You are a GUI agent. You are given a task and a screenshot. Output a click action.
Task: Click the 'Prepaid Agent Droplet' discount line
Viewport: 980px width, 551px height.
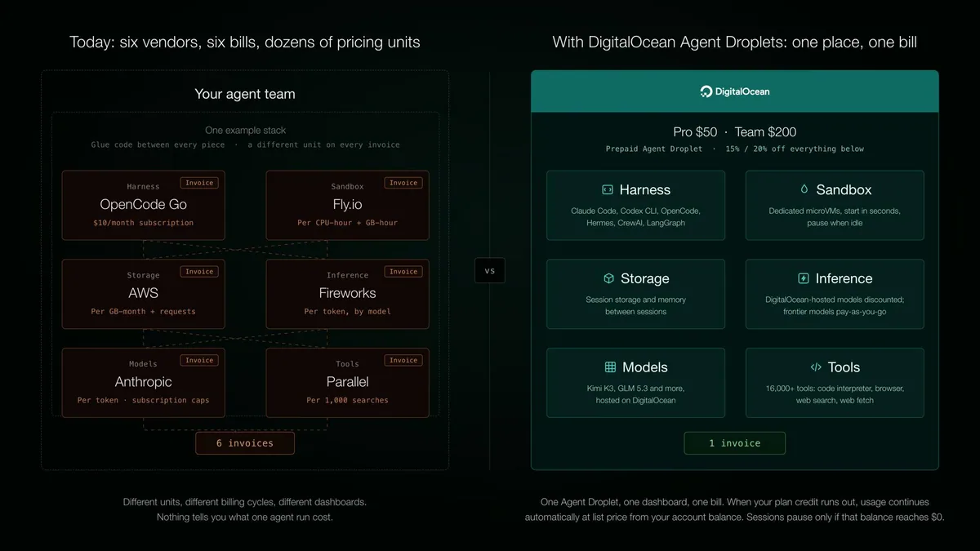(735, 149)
